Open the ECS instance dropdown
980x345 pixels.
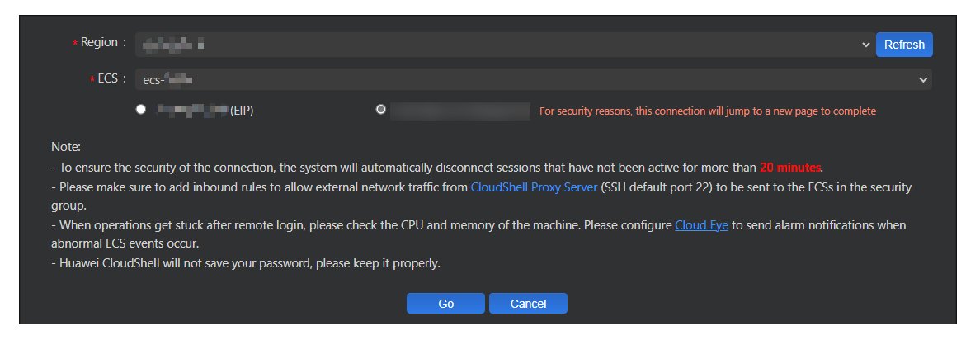pos(528,79)
